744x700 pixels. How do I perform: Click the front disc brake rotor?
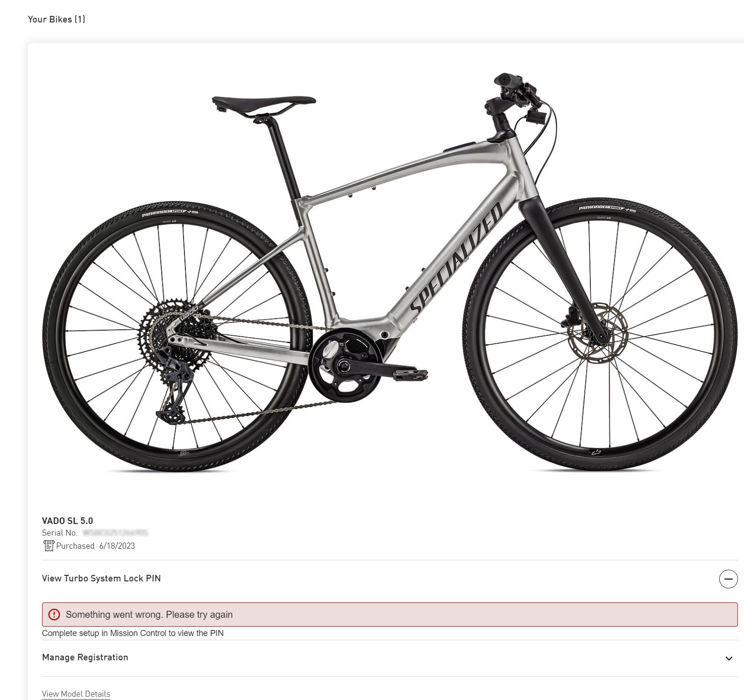[x=598, y=332]
